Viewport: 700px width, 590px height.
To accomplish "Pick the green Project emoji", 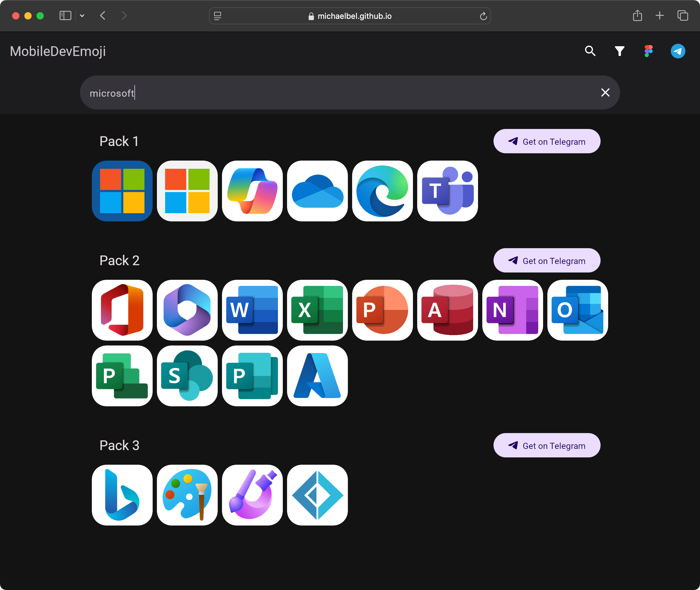I will tap(122, 376).
